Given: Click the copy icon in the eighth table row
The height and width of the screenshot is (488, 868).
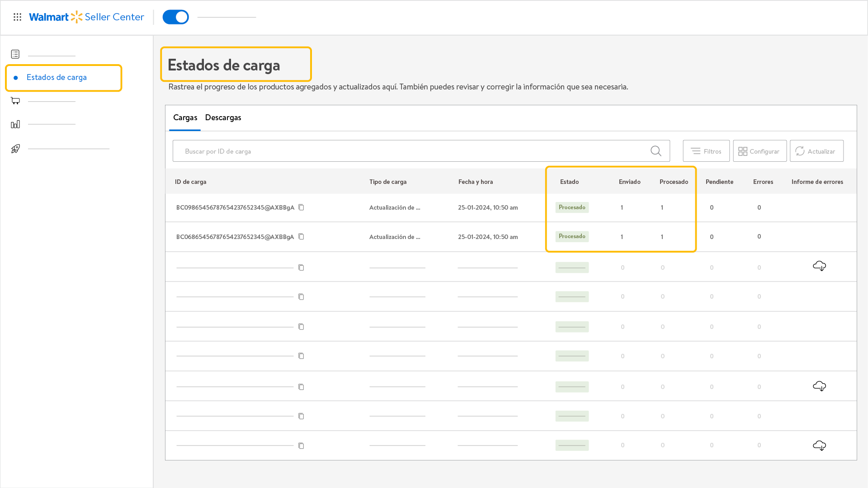Looking at the screenshot, I should pyautogui.click(x=301, y=416).
